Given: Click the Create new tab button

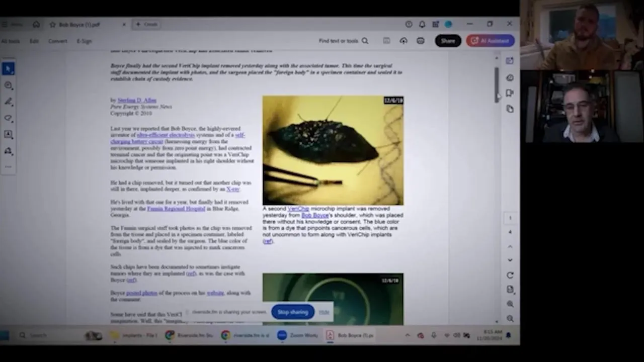Looking at the screenshot, I should [x=146, y=24].
